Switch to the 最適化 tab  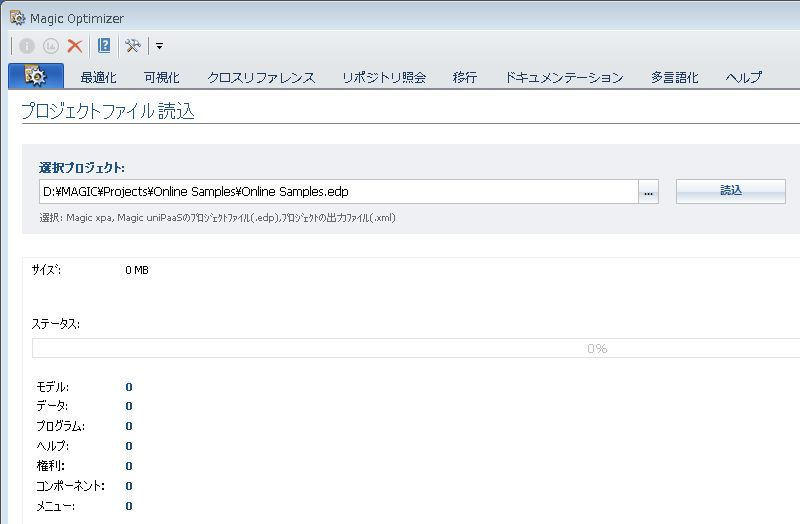click(x=98, y=77)
